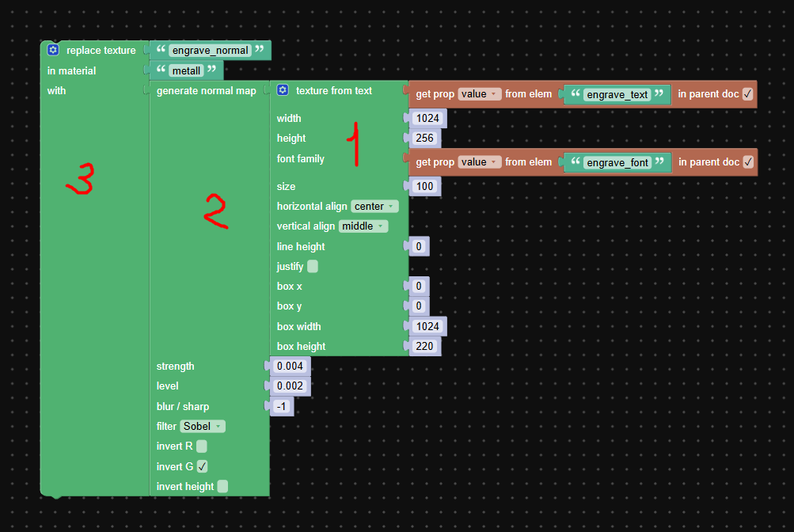Select the generate normal map block label
The width and height of the screenshot is (794, 532).
point(206,90)
